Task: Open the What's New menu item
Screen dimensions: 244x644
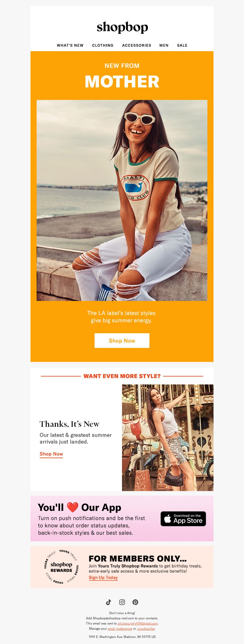Action: tap(70, 45)
